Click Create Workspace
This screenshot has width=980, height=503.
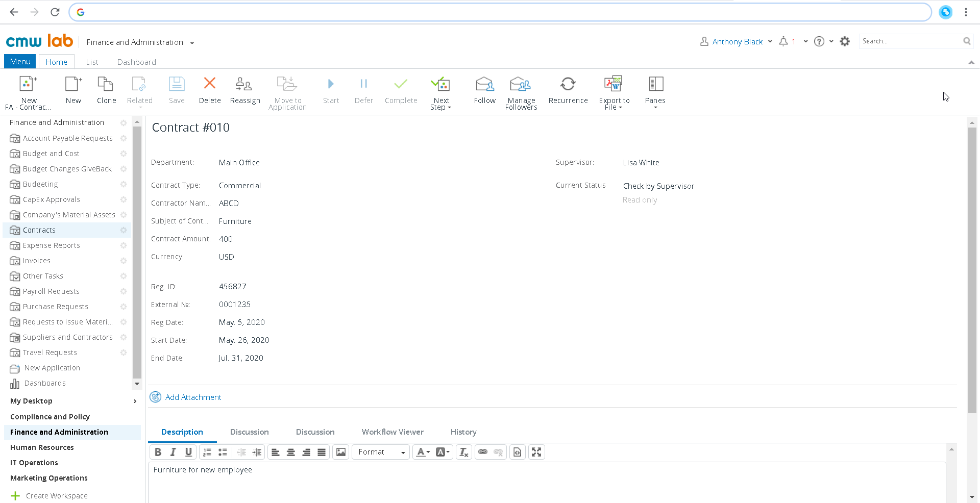[57, 496]
